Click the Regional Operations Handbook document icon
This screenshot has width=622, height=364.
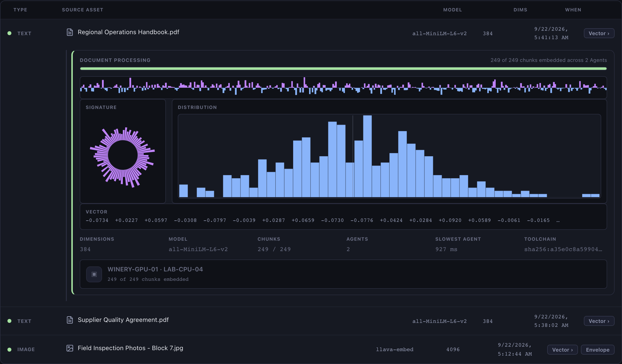pyautogui.click(x=70, y=32)
